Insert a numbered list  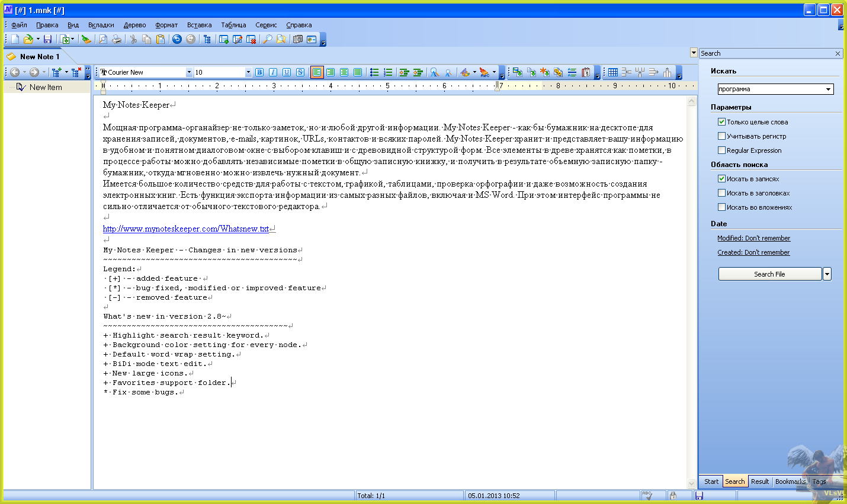pyautogui.click(x=388, y=72)
